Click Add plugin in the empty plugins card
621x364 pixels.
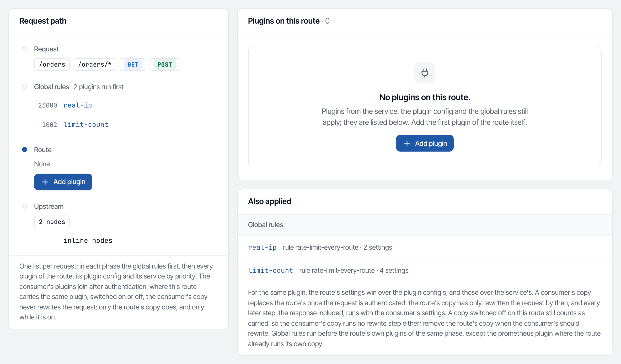425,143
